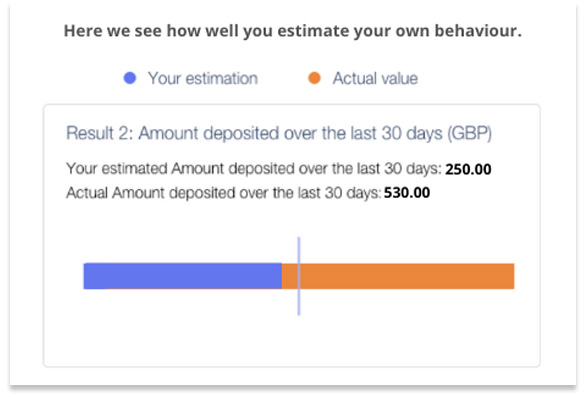Click the heading about estimating your behaviour
Viewport: 585px width, 397px height.
click(292, 31)
